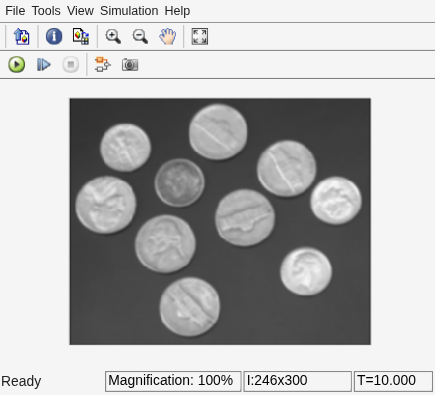435x395 pixels.
Task: Open the File menu
Action: pyautogui.click(x=15, y=11)
